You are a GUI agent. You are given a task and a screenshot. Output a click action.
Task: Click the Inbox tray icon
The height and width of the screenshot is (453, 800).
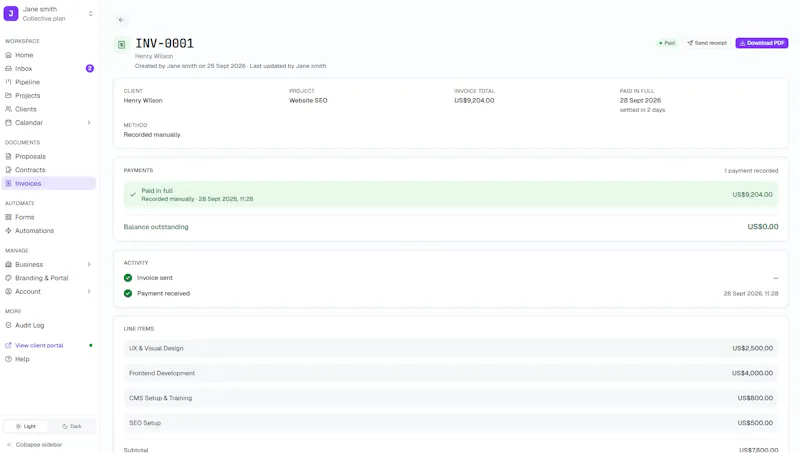[x=8, y=68]
